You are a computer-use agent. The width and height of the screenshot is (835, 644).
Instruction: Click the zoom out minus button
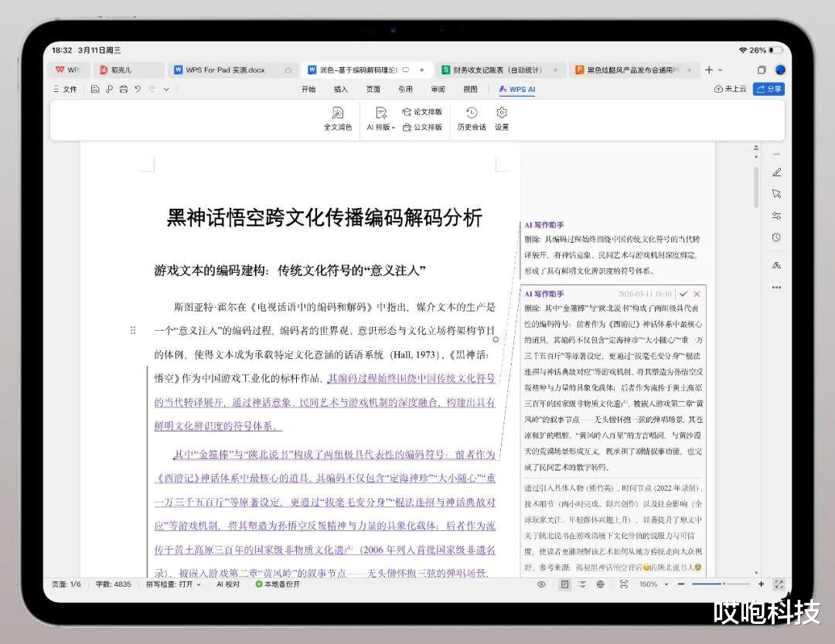click(681, 584)
